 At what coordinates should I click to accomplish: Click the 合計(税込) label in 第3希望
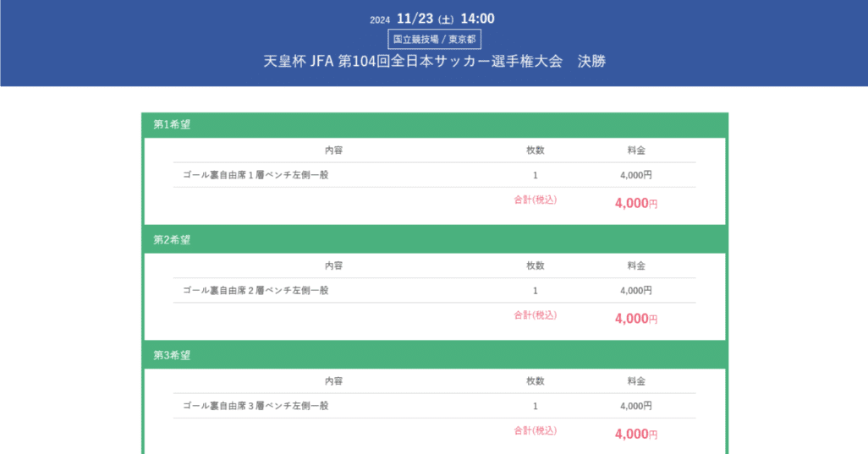pyautogui.click(x=536, y=430)
